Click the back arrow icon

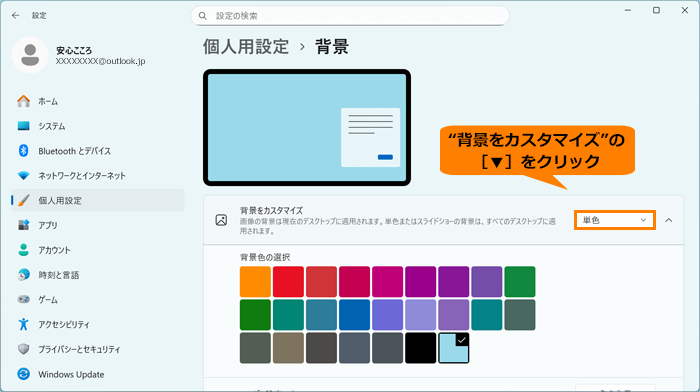coord(16,16)
